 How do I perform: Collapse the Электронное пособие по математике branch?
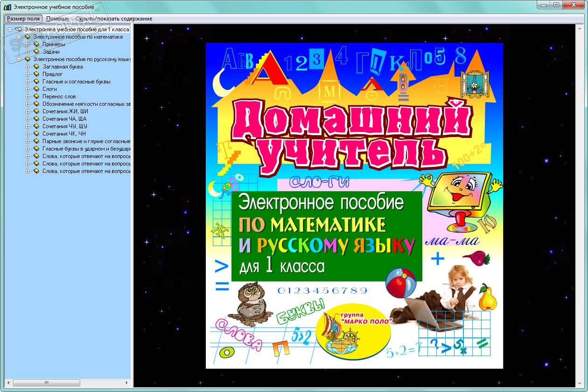(x=19, y=37)
